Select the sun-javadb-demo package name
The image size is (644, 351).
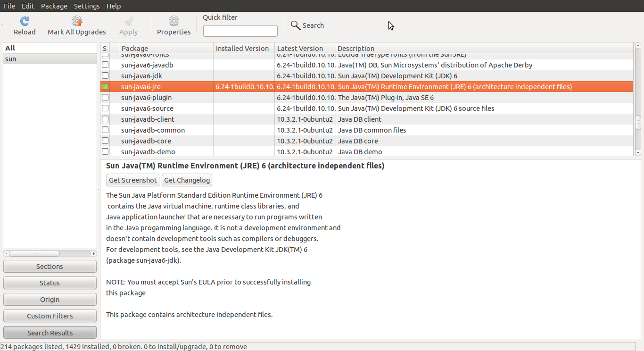(x=148, y=151)
